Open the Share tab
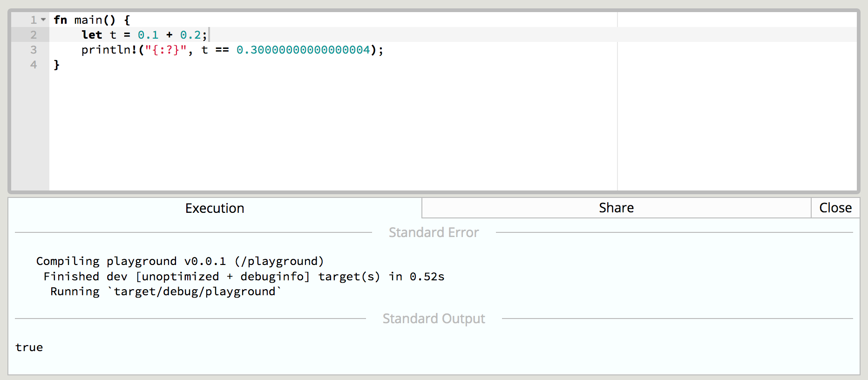This screenshot has width=868, height=380. pos(616,208)
